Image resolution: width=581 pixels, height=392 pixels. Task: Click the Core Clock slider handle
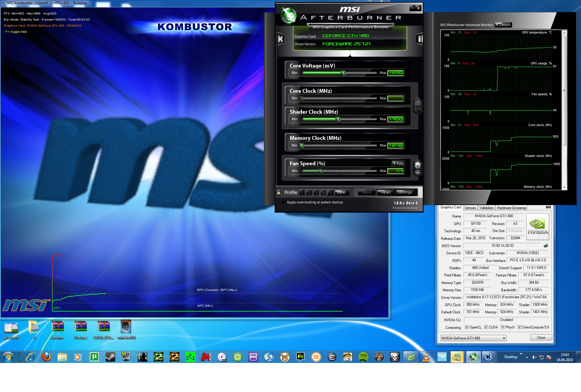(301, 98)
